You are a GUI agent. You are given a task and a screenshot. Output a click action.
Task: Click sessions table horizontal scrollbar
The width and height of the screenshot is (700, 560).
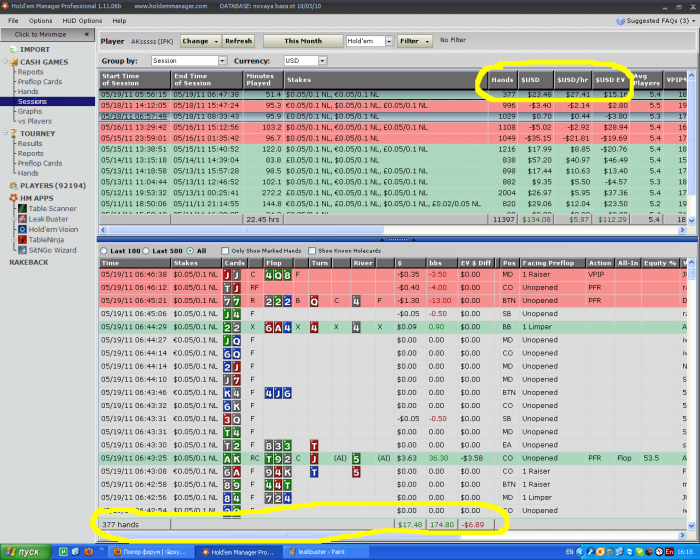(x=246, y=230)
